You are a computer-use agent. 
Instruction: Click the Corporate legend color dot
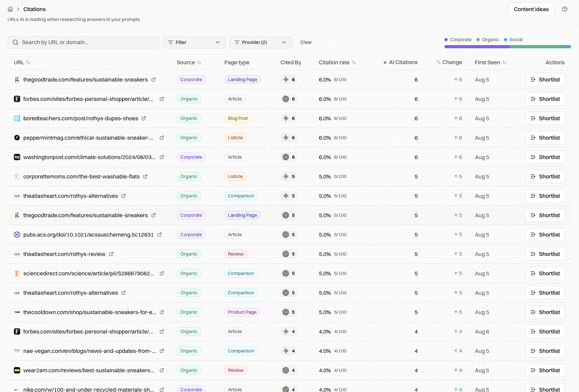click(446, 40)
